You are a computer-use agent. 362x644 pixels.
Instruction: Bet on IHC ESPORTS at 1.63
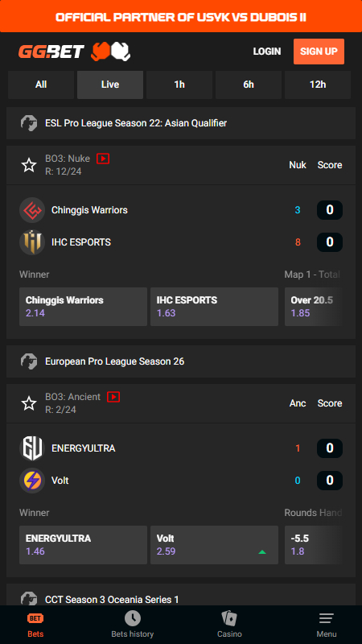pyautogui.click(x=214, y=307)
